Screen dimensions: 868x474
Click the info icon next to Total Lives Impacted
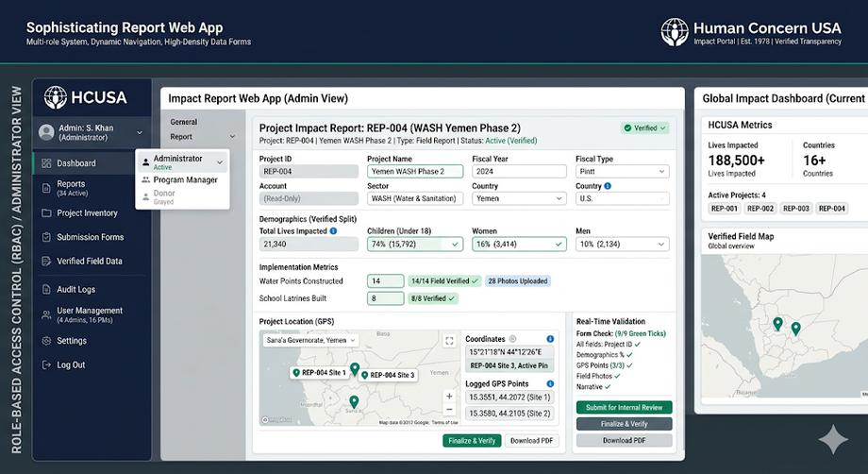pos(333,231)
